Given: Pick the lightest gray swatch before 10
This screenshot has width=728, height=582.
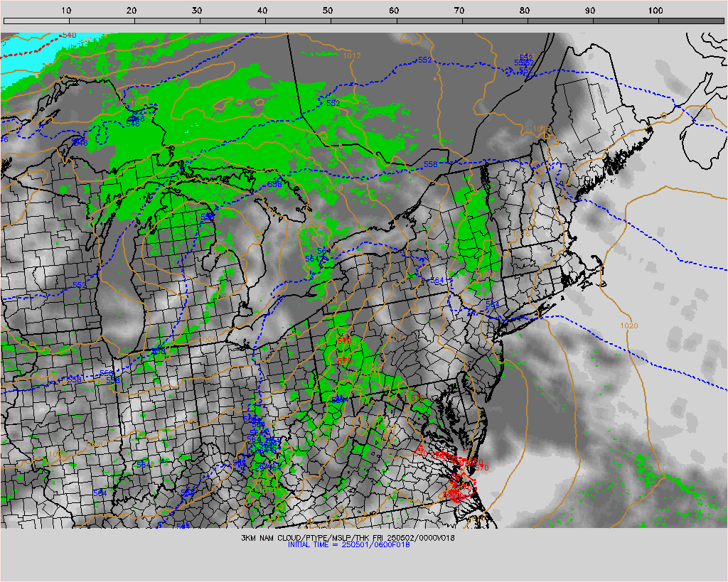Looking at the screenshot, I should [36, 21].
